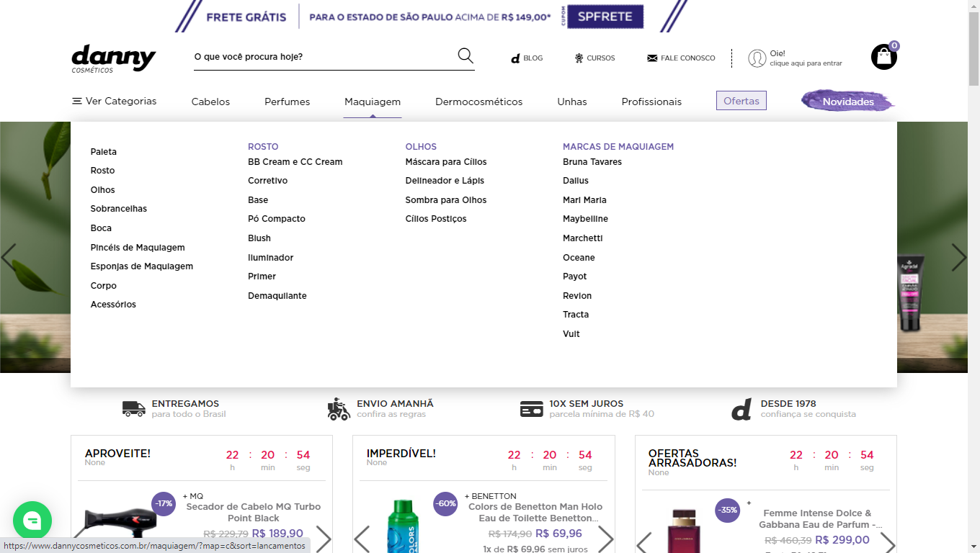This screenshot has width=980, height=553.
Task: Select Paleta in makeup submenu
Action: pyautogui.click(x=104, y=152)
